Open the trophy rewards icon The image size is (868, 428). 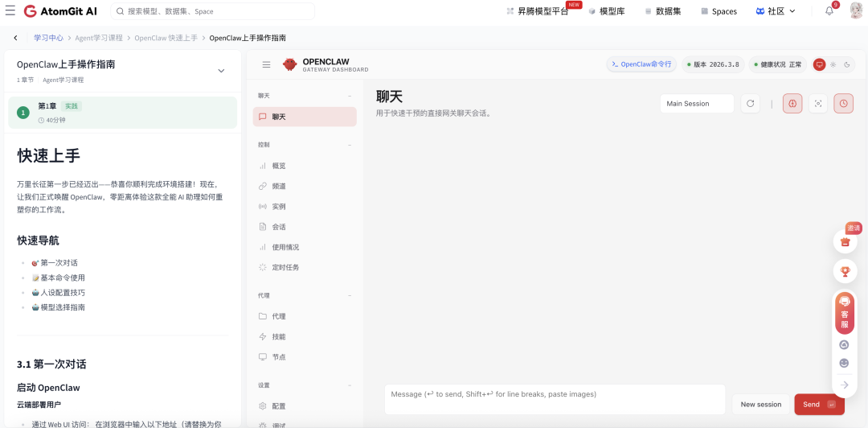(x=845, y=271)
